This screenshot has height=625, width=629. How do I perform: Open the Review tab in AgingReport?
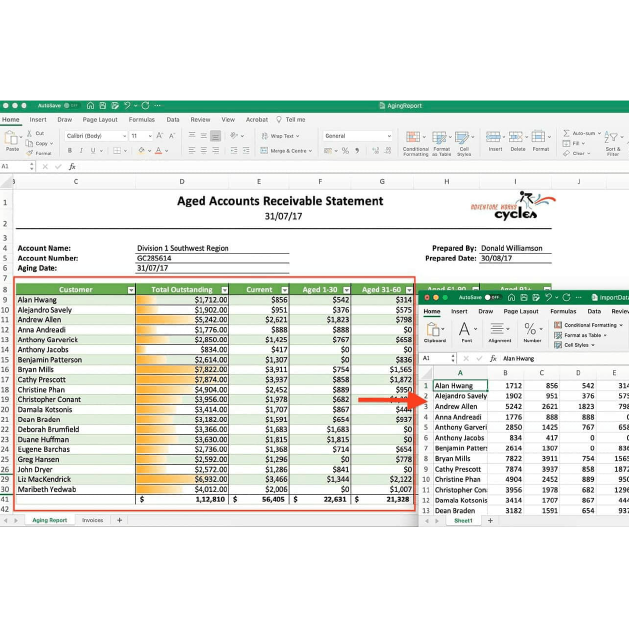point(200,120)
